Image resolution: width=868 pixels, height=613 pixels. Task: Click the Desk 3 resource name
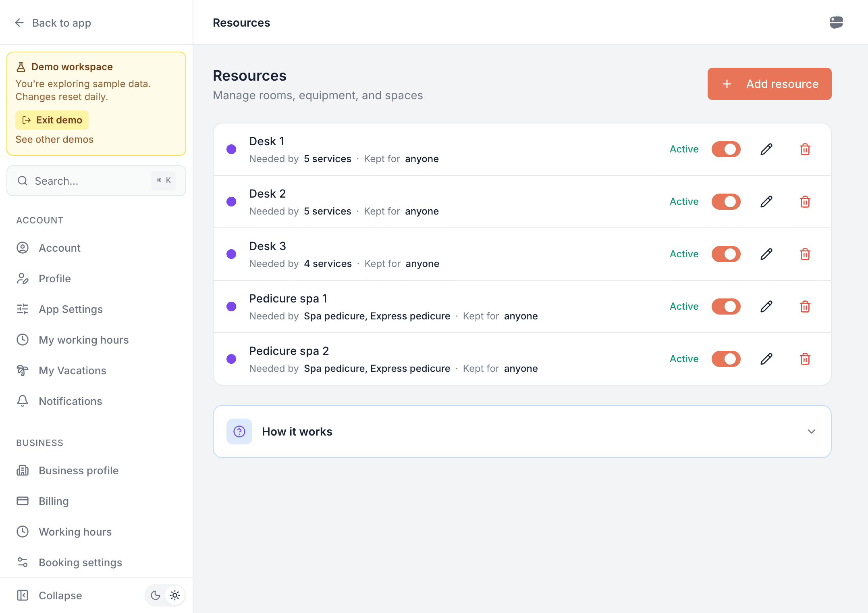(x=268, y=246)
